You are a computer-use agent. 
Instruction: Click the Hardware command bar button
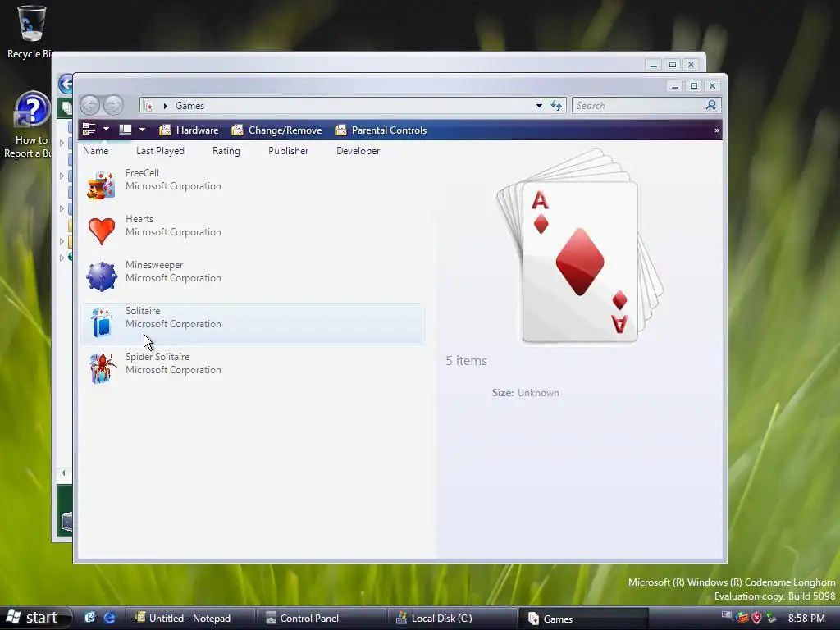coord(189,130)
